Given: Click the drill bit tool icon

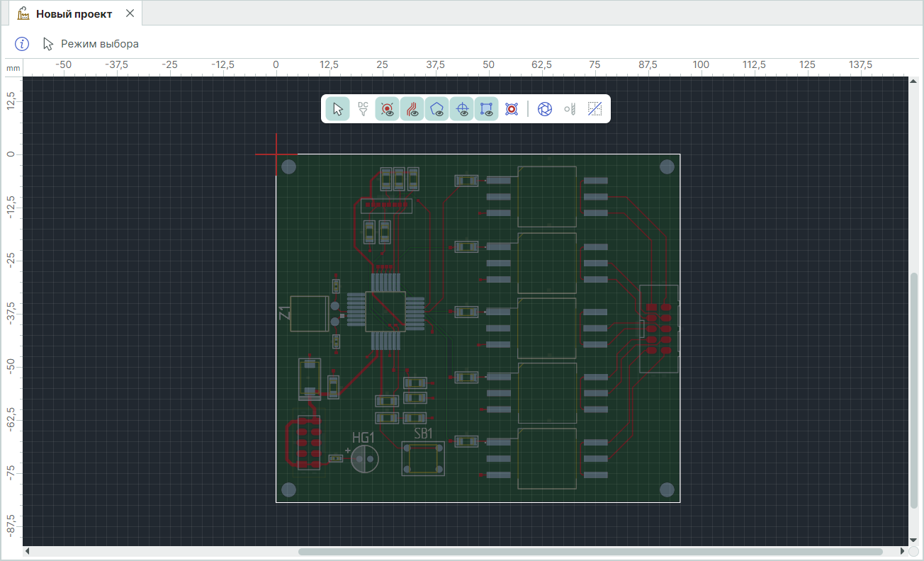Looking at the screenshot, I should click(570, 109).
